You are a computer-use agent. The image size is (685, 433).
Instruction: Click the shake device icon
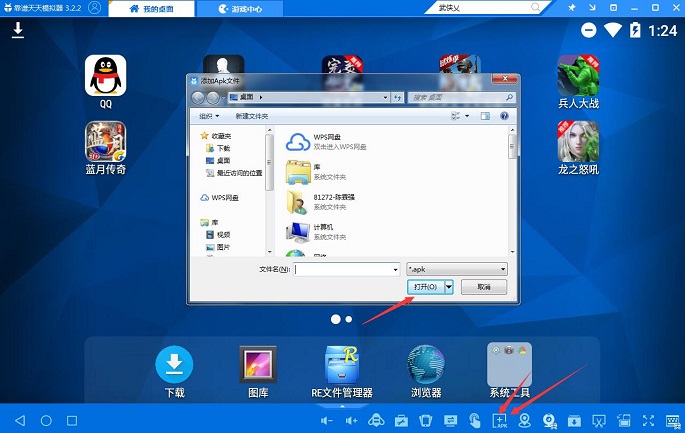(426, 421)
